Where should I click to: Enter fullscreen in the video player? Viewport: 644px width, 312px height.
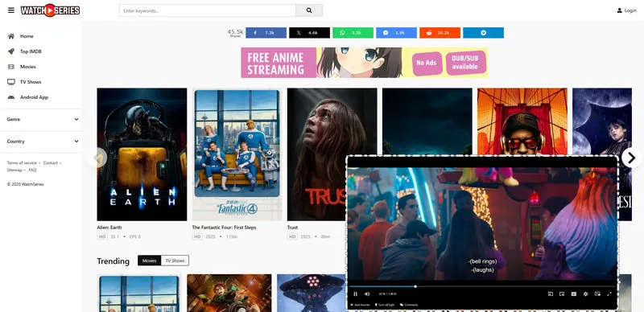(x=609, y=294)
